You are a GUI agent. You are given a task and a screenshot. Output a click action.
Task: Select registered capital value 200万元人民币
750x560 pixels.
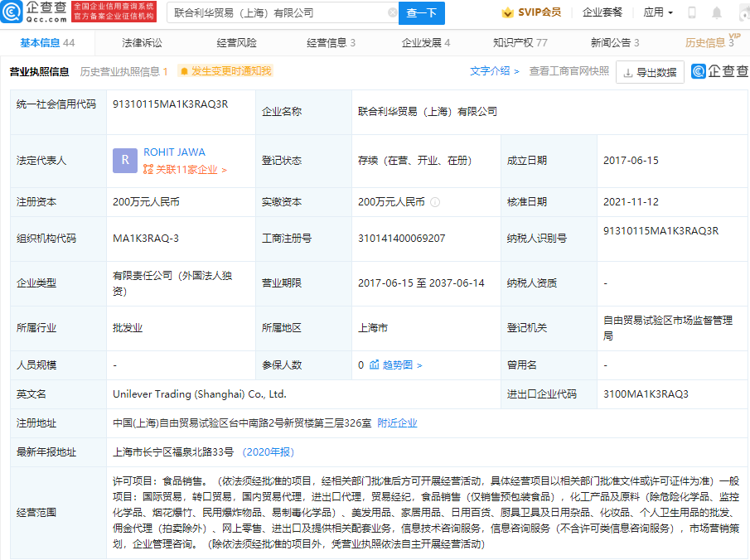click(146, 202)
